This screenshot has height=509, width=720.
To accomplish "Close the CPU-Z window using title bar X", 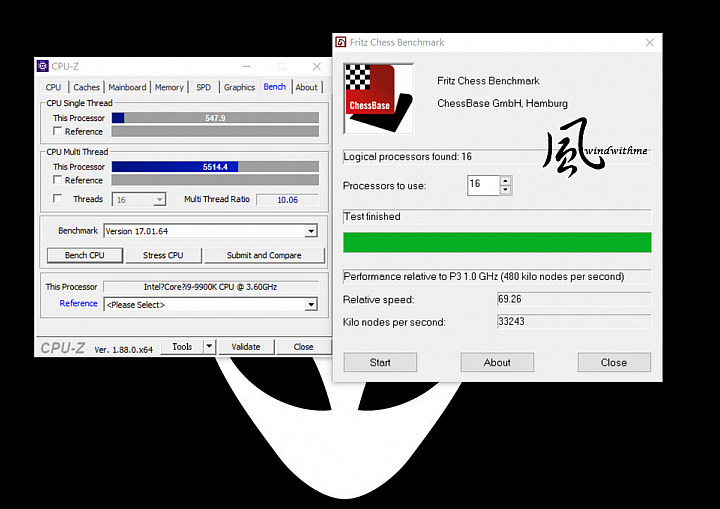I will 317,67.
